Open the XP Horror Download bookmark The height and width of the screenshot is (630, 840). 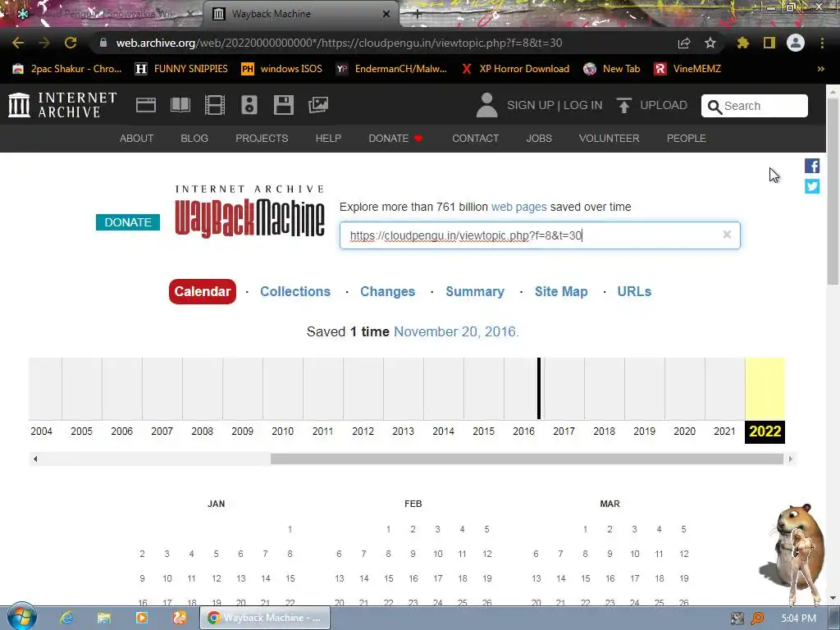[515, 69]
